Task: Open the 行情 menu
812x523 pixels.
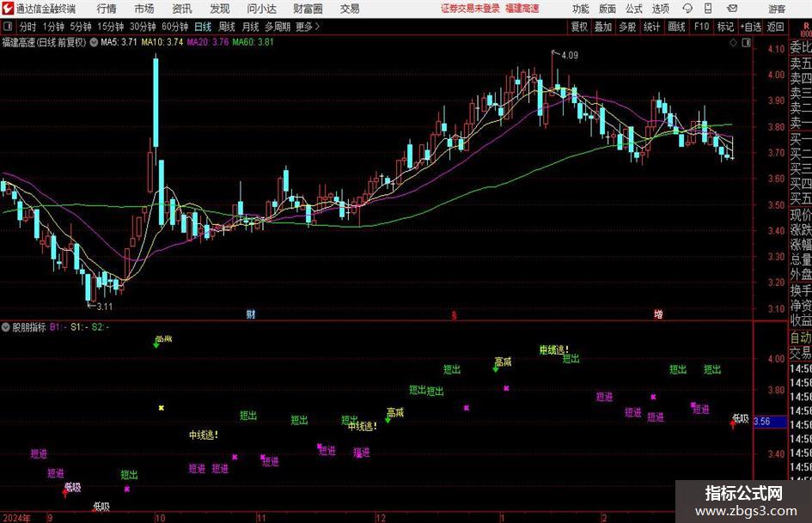Action: tap(107, 9)
